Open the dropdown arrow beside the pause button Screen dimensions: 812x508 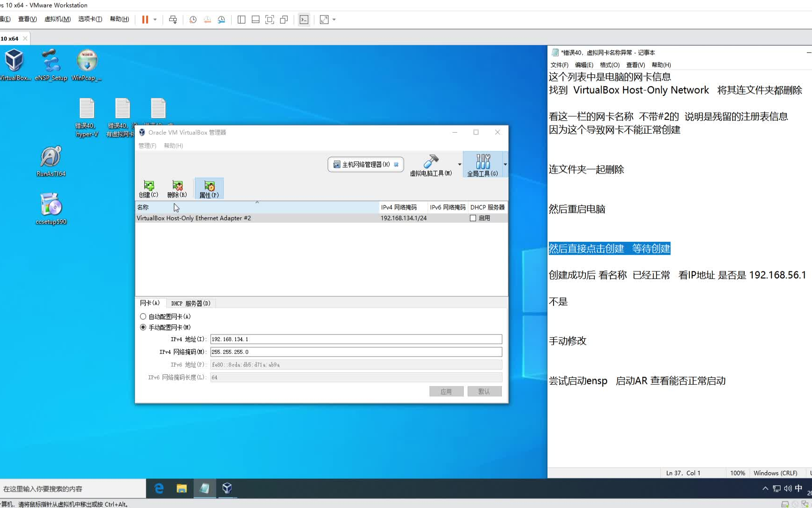[155, 19]
